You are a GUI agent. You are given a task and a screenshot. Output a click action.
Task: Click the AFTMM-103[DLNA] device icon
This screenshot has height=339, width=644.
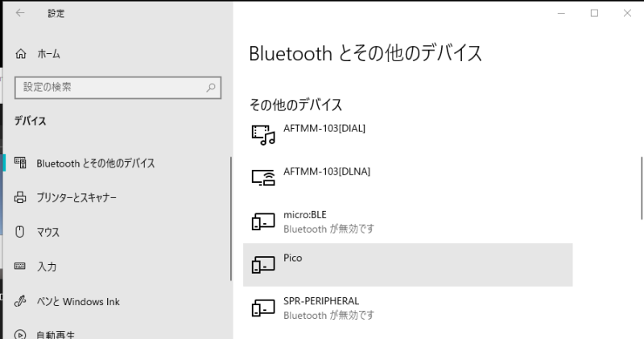[263, 177]
